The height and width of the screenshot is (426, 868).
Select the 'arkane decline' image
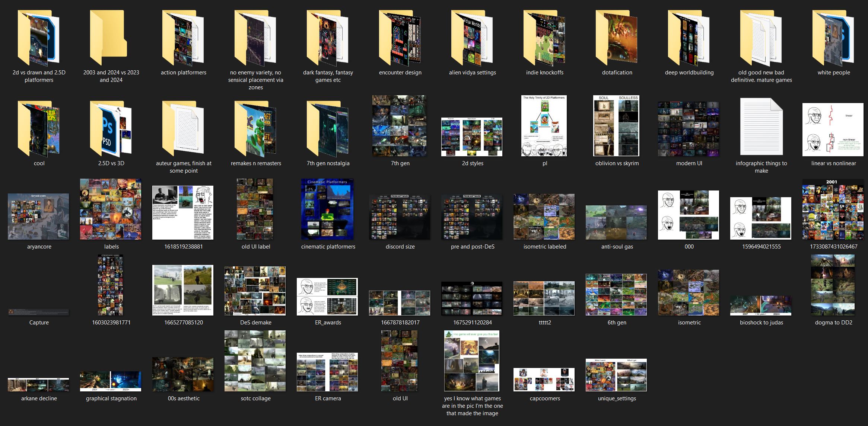click(x=38, y=385)
